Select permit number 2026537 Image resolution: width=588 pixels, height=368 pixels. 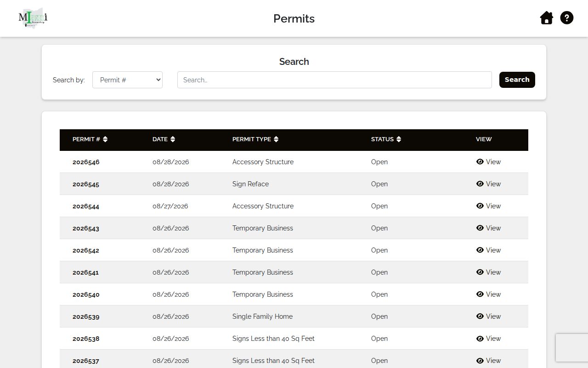[x=86, y=361]
